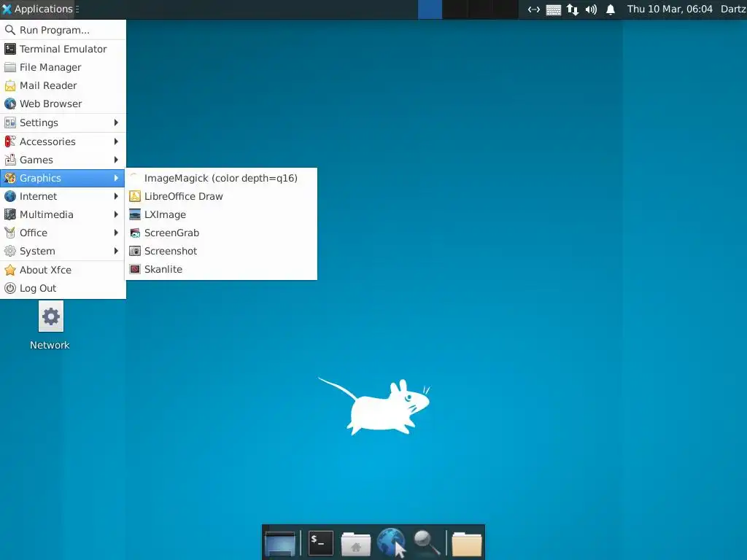Screen dimensions: 747x560
Task: Expand the Accessories submenu
Action: [x=63, y=141]
